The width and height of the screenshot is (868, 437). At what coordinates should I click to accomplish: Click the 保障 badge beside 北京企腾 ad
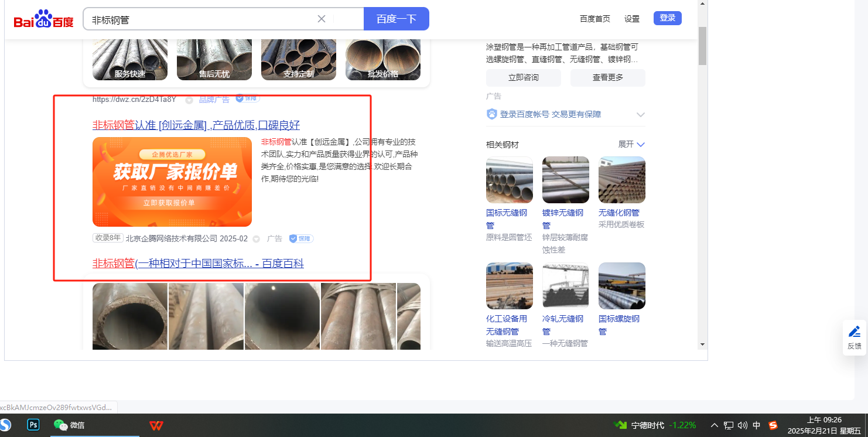(301, 238)
